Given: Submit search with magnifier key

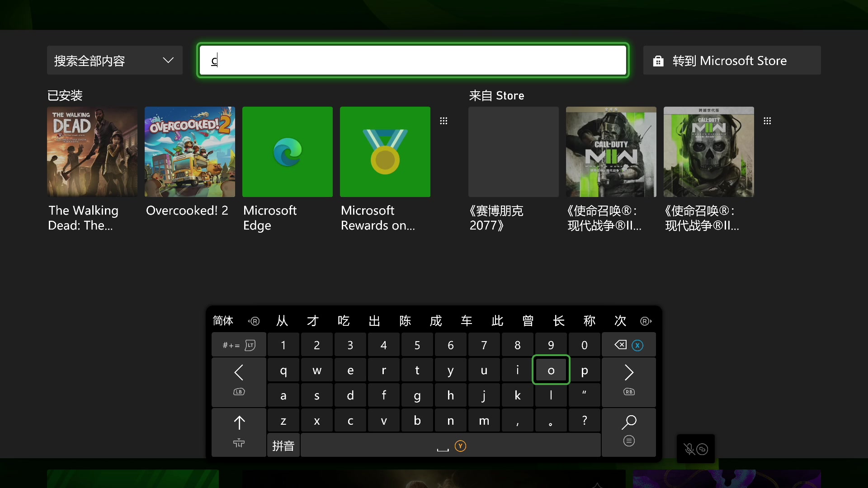Looking at the screenshot, I should click(629, 432).
